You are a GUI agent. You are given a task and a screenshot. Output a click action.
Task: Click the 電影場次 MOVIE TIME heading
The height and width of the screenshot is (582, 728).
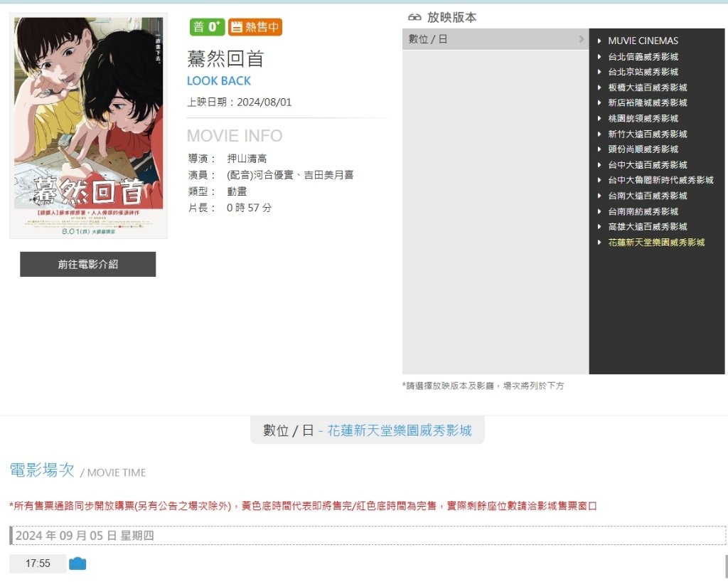click(x=77, y=470)
